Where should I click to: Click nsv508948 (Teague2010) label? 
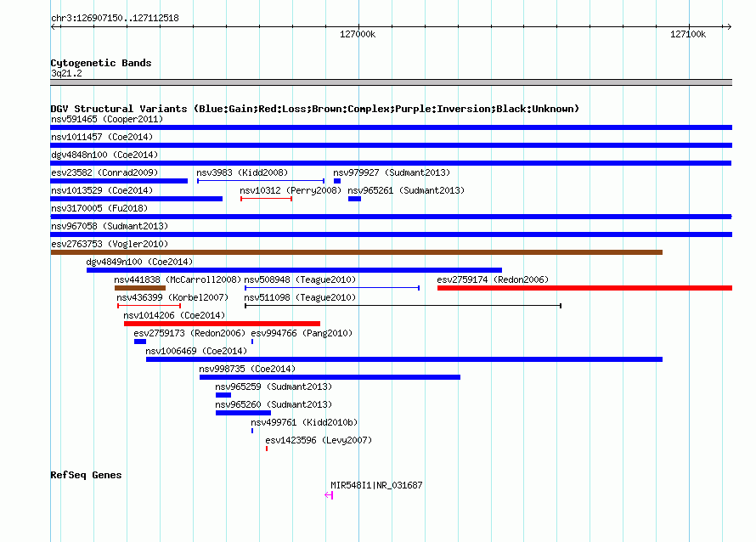click(x=300, y=279)
